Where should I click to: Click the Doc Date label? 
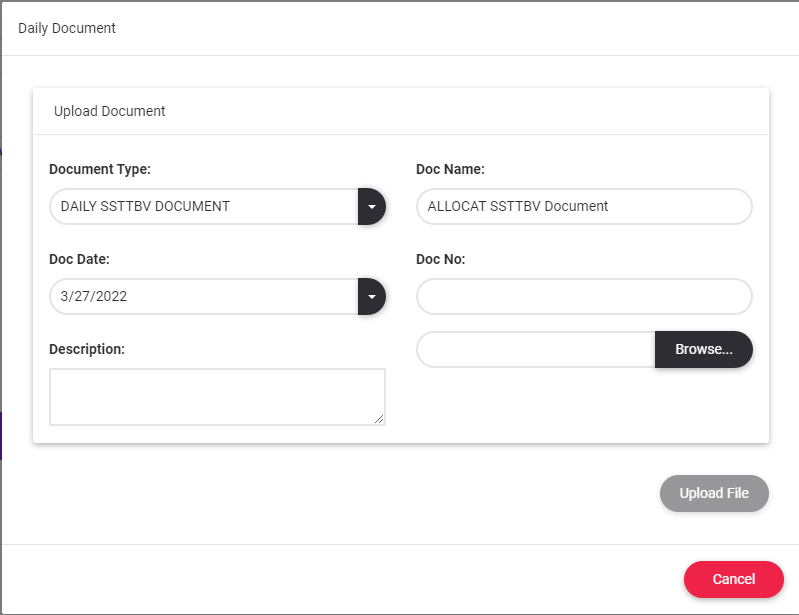79,259
